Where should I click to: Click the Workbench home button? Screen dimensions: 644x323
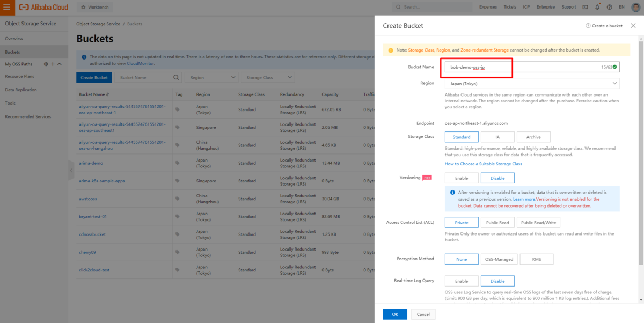coord(94,7)
